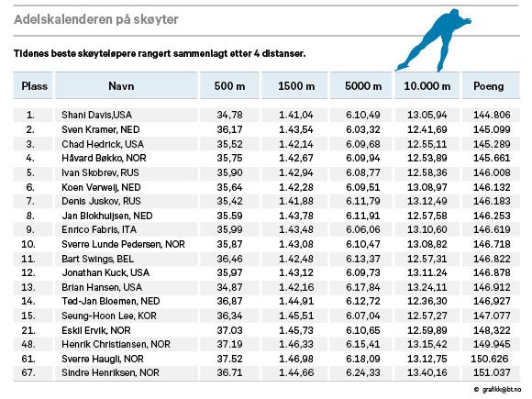This screenshot has height=399, width=532.
Task: Click the Plass column header
Action: 33,86
